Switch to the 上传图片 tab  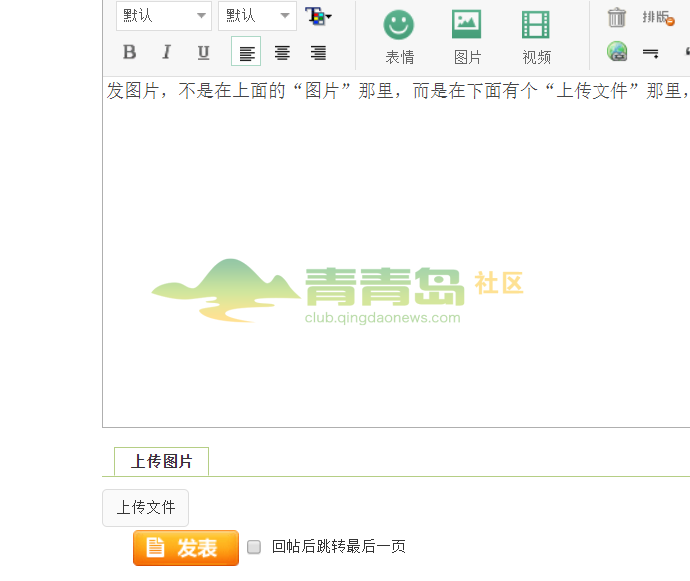(161, 461)
